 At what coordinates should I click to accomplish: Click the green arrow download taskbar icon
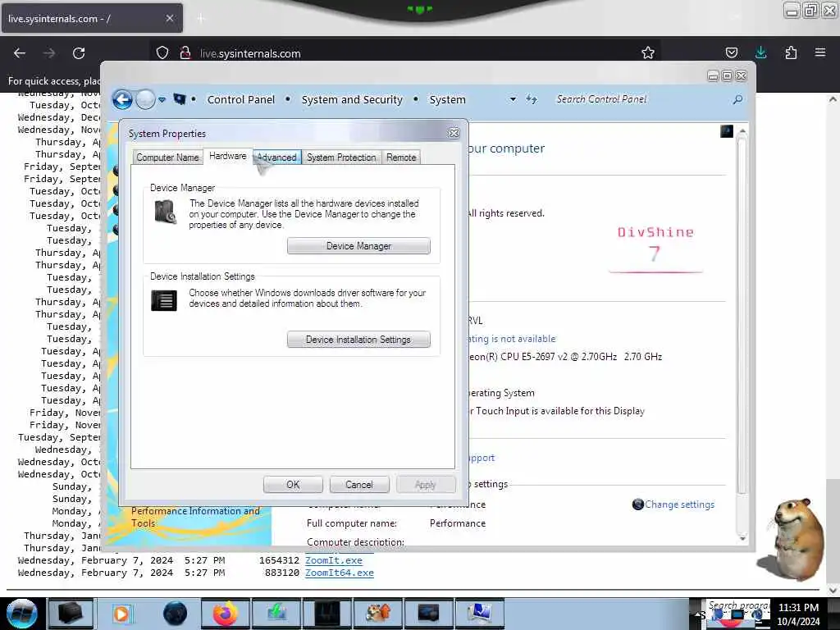[276, 614]
